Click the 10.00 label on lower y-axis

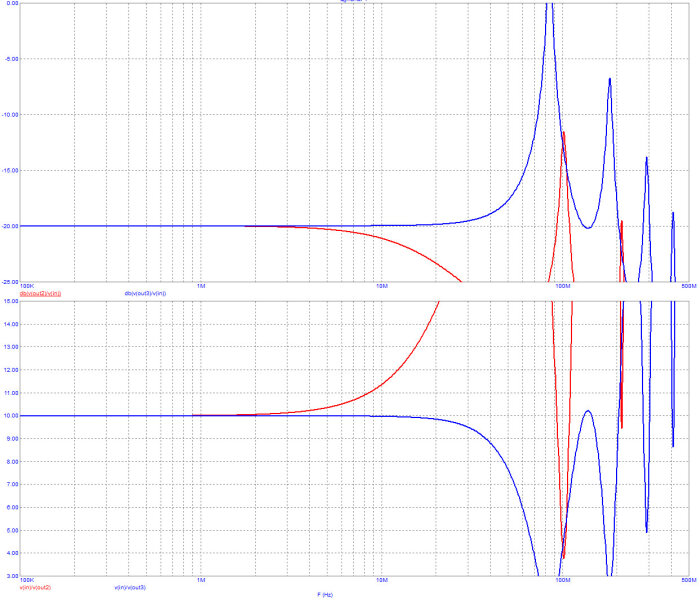(x=11, y=415)
